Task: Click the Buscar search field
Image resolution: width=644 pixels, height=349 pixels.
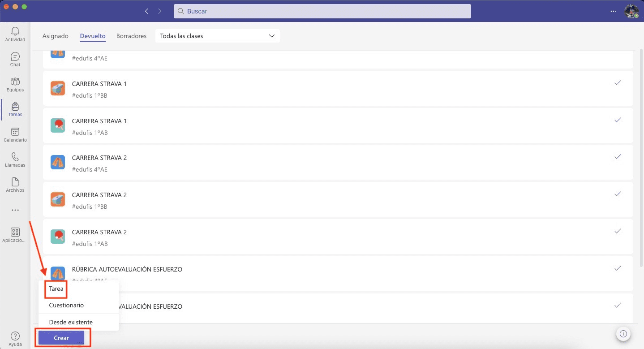Action: point(322,11)
